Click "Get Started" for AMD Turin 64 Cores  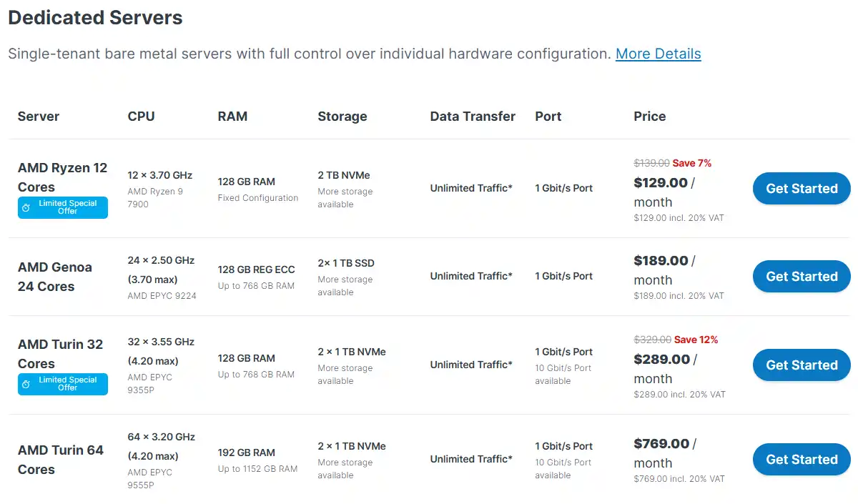802,459
